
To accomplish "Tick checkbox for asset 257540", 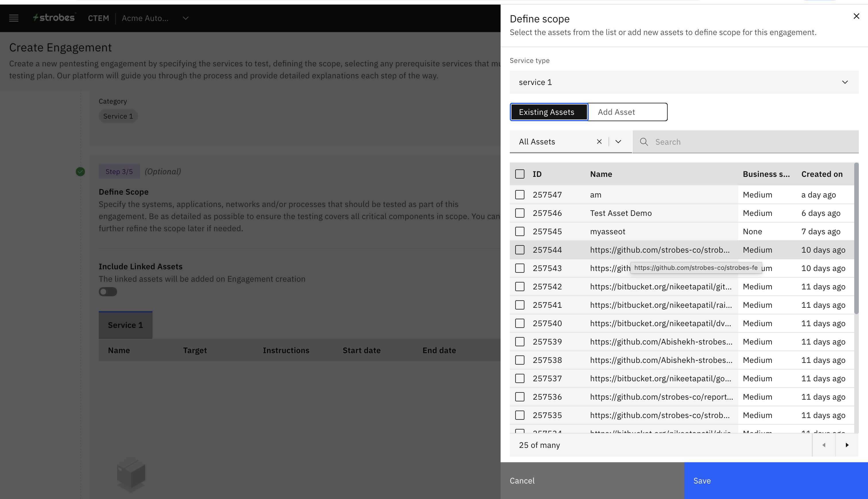I will pyautogui.click(x=520, y=324).
